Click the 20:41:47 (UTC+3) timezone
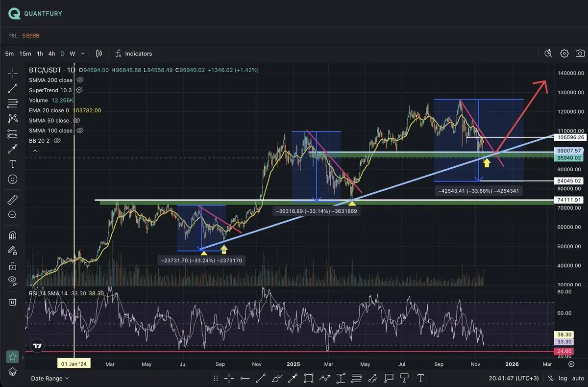Viewport: 588px width, 387px height. tap(513, 378)
